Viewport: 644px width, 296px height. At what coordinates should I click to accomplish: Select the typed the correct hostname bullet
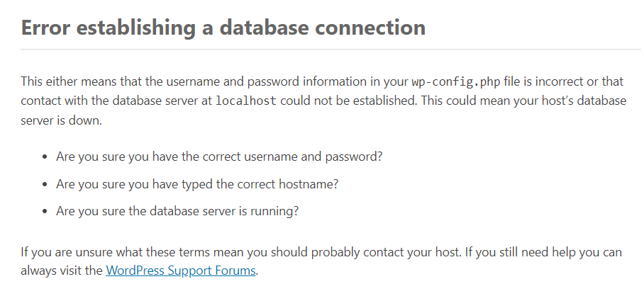197,184
